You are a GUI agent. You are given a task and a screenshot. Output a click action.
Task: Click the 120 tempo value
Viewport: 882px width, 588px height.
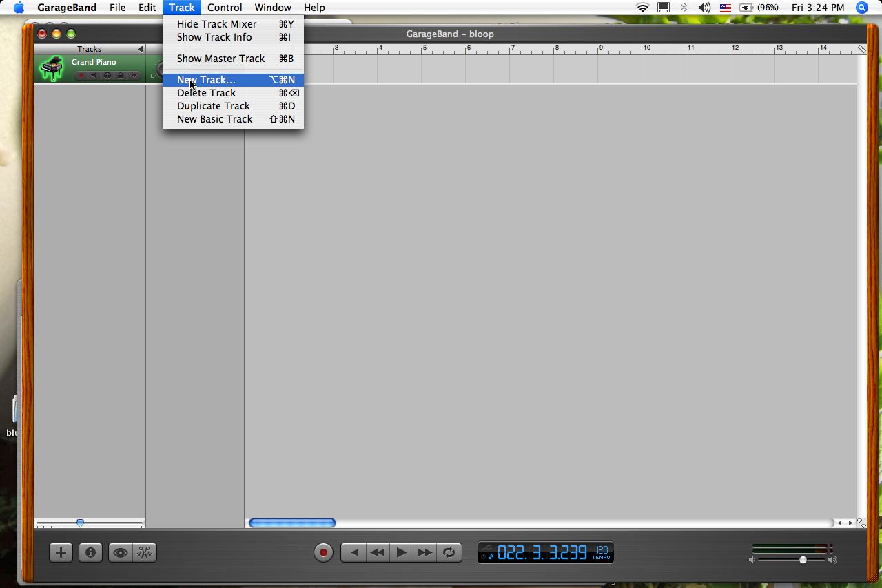pos(602,549)
